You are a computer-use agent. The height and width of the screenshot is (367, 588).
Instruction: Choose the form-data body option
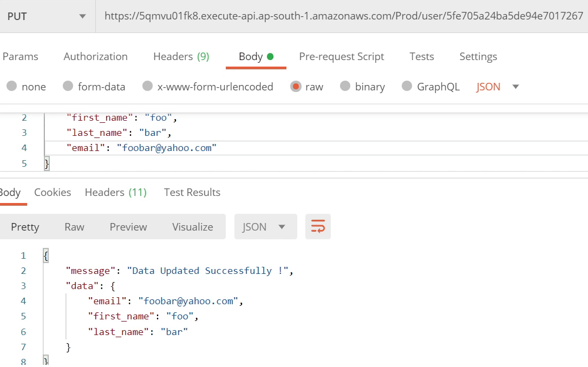(68, 87)
